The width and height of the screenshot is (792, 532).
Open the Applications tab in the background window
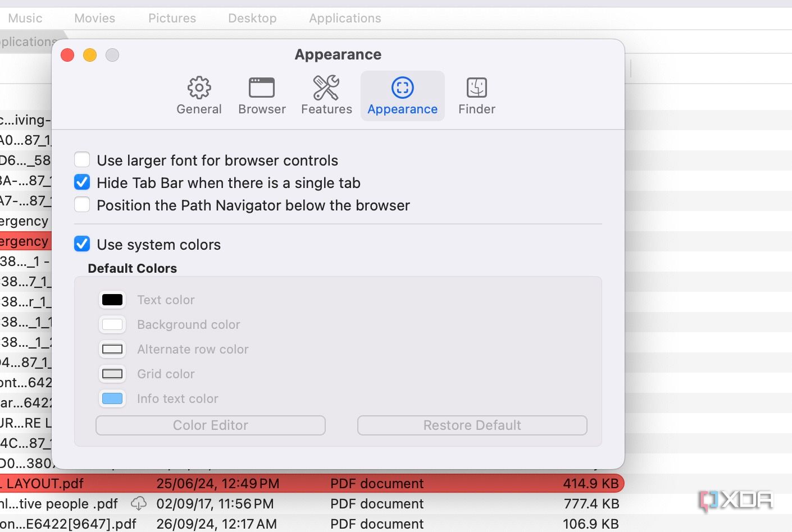(x=345, y=18)
